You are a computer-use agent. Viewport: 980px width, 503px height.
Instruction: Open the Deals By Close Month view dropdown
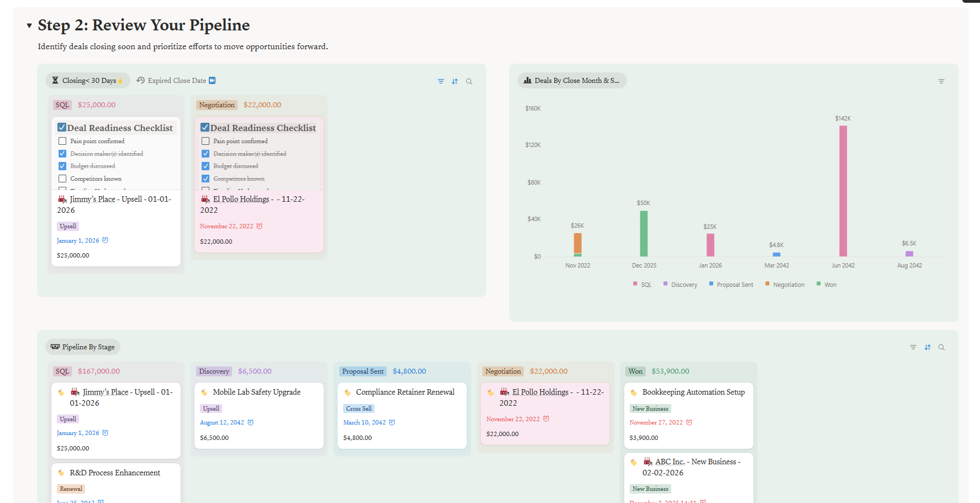click(572, 81)
